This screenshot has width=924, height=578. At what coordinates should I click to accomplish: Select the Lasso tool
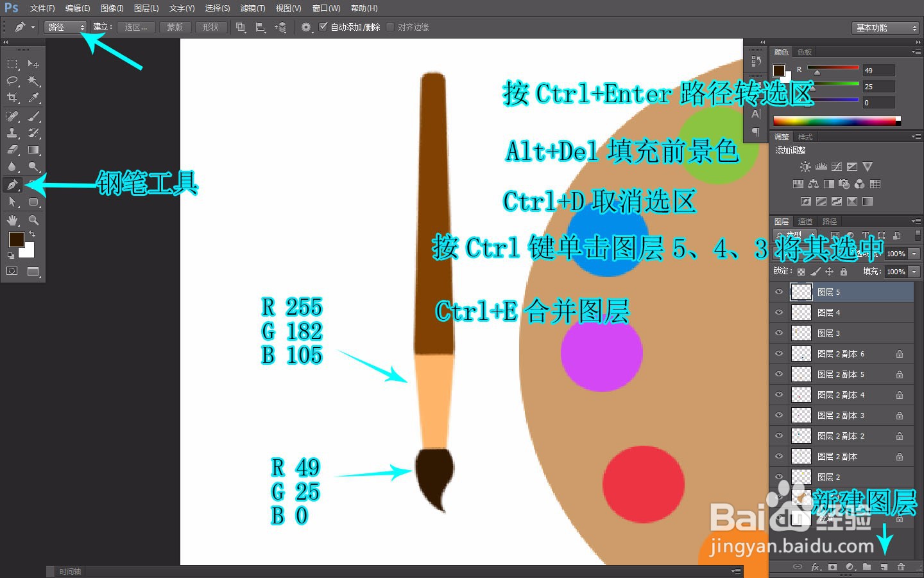tap(12, 81)
